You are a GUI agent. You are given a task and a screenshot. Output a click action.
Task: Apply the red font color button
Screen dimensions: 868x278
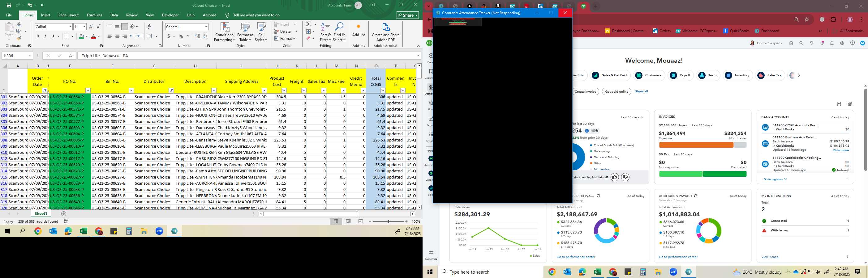(93, 36)
